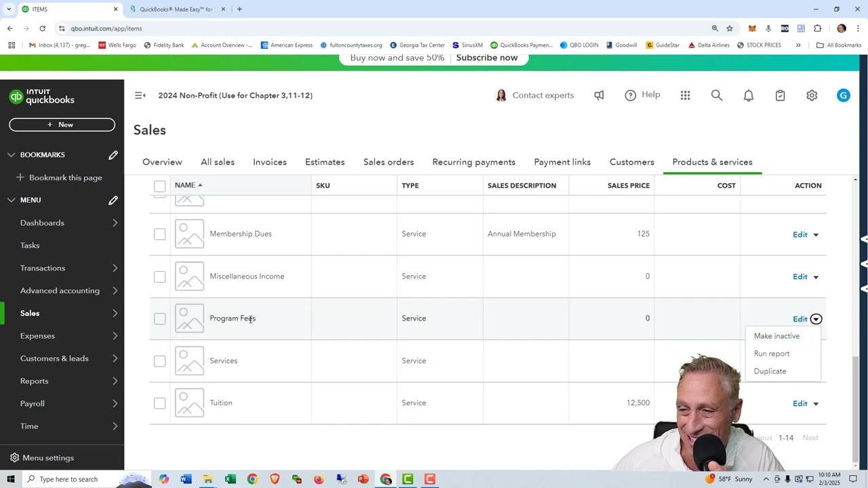
Task: Choose Duplicate from the dropdown
Action: pos(770,371)
